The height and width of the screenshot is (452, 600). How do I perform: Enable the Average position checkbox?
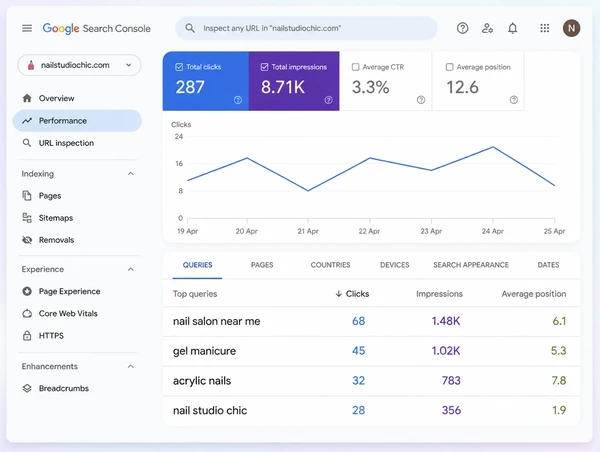[x=450, y=67]
